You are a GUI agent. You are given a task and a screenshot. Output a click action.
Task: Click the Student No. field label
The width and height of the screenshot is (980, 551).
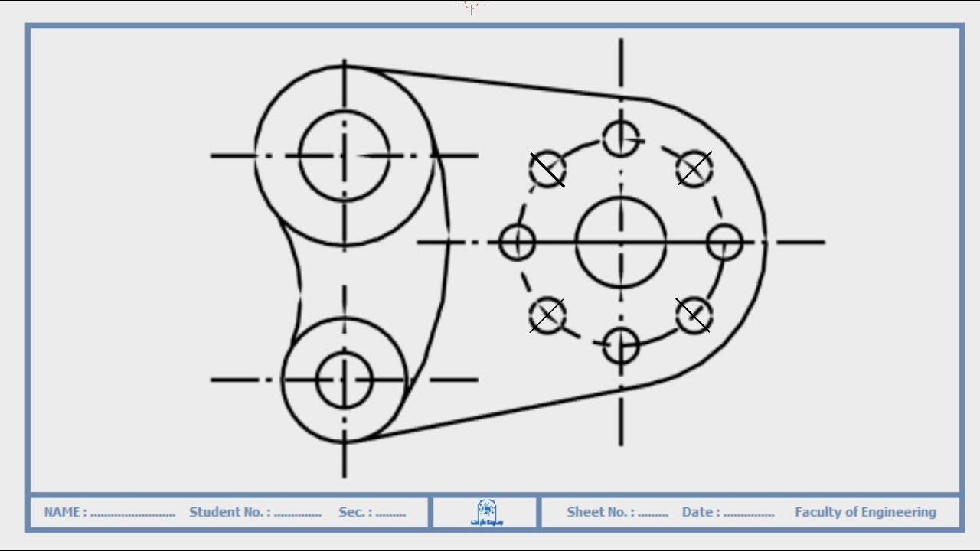(x=229, y=513)
